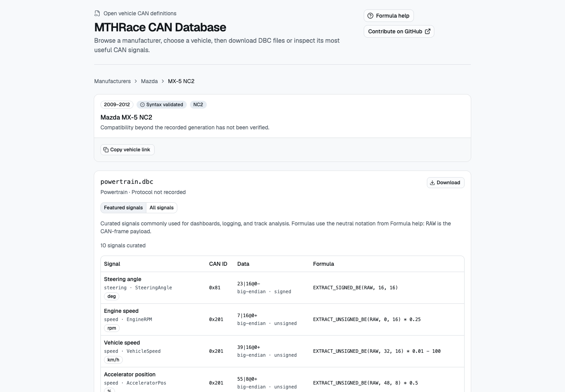Click the powertrain.dbc file name heading
The image size is (565, 392).
[127, 181]
